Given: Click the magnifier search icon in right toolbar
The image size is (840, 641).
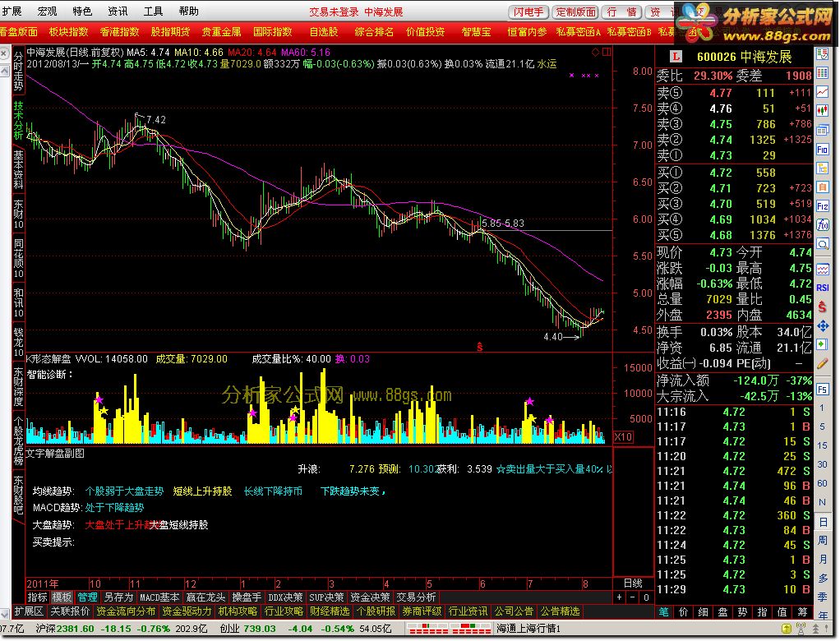Looking at the screenshot, I should 822,244.
